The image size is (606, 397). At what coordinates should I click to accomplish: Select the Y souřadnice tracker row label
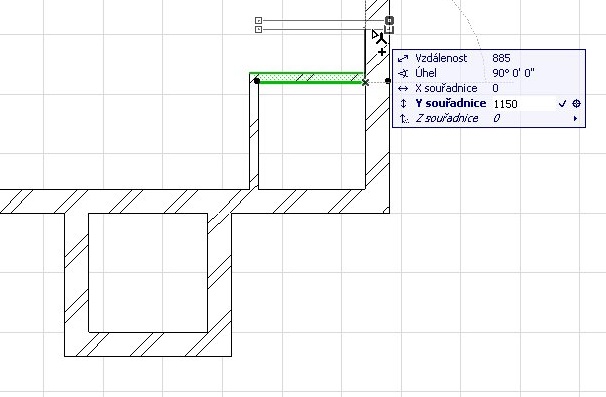451,103
